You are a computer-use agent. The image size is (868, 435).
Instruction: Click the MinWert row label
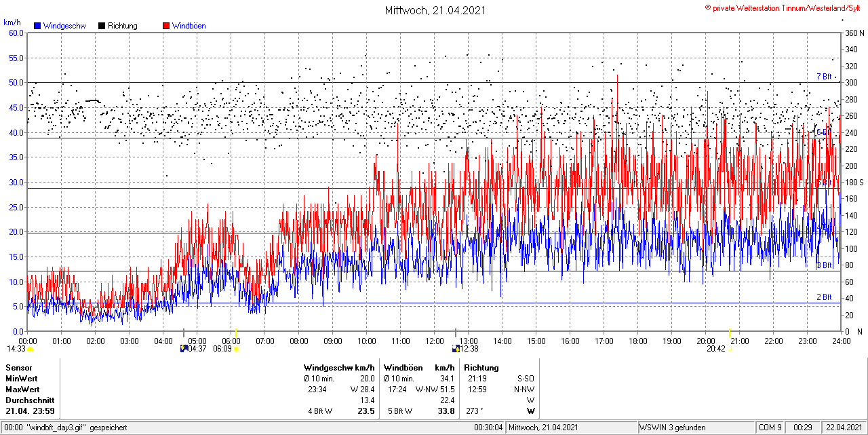(22, 379)
